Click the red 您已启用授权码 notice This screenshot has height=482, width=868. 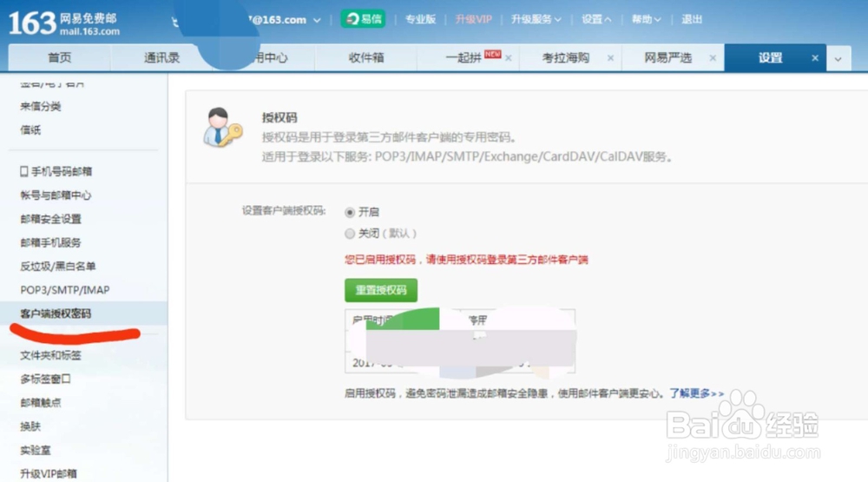click(x=466, y=260)
